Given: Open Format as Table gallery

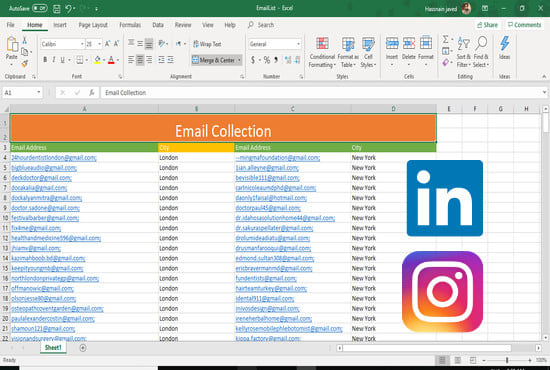Looking at the screenshot, I should point(348,52).
